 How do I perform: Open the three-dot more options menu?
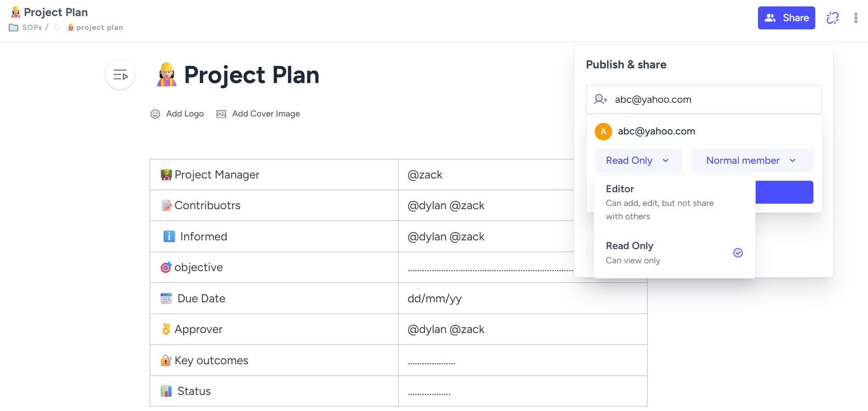pyautogui.click(x=856, y=18)
